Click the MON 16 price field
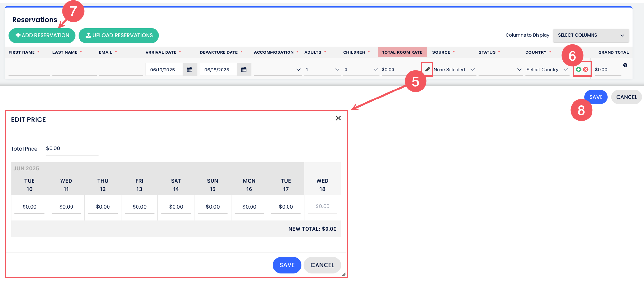The image size is (644, 284). tap(250, 207)
